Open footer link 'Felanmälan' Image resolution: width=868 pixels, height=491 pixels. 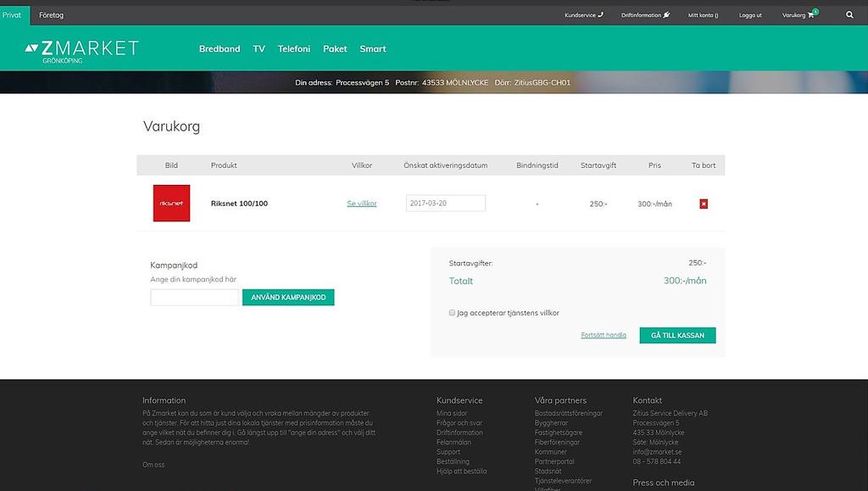454,443
